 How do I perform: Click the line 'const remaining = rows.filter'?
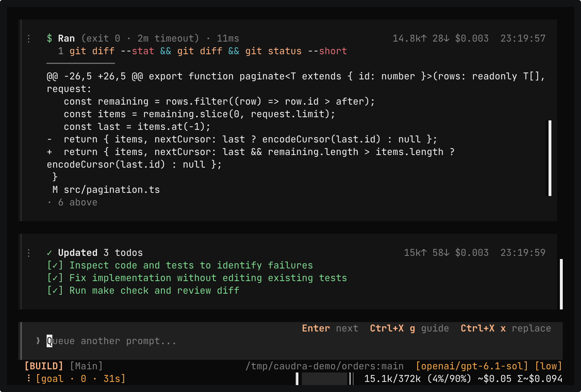point(219,101)
